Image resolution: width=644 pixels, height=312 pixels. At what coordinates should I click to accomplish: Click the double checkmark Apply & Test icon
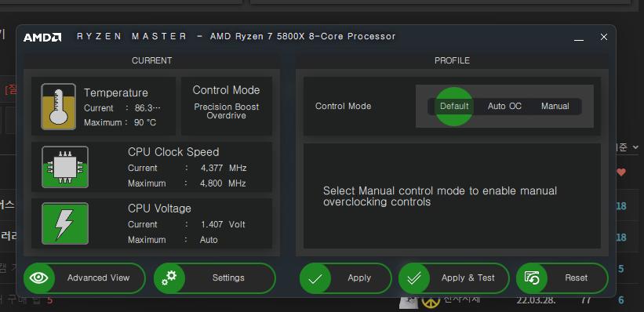(x=414, y=279)
